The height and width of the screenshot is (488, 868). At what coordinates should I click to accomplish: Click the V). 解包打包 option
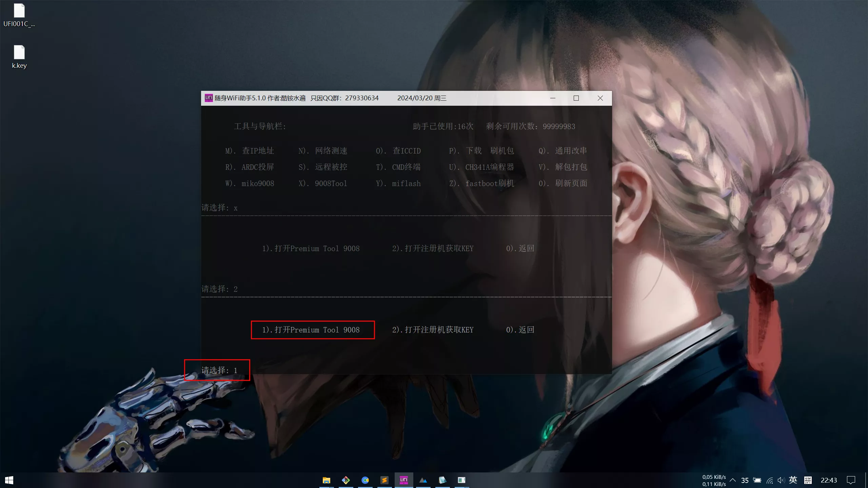(563, 167)
